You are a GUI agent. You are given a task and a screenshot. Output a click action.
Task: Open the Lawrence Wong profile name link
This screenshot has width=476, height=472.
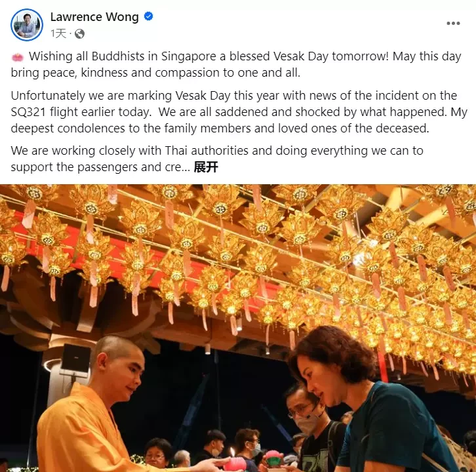[x=94, y=16]
